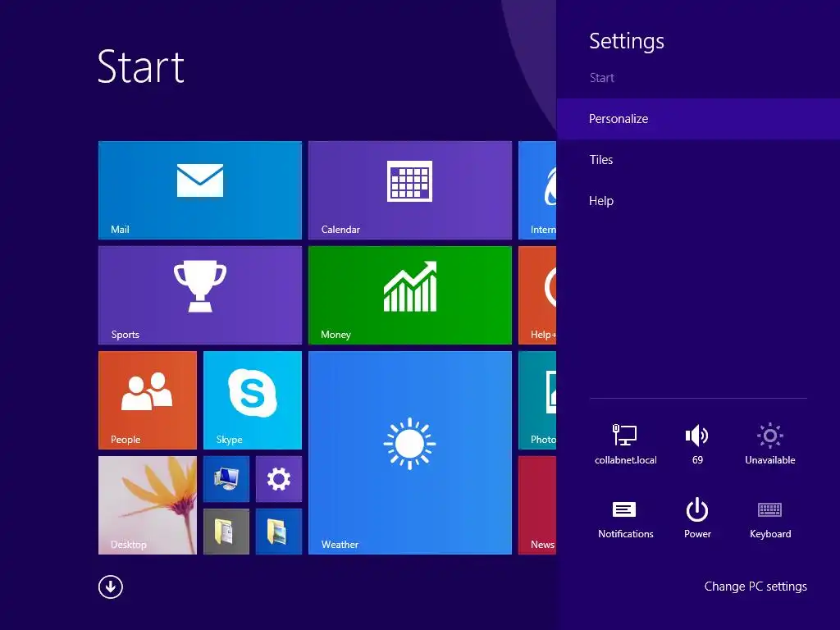The height and width of the screenshot is (630, 840).
Task: Open the Mail tile
Action: click(x=200, y=190)
